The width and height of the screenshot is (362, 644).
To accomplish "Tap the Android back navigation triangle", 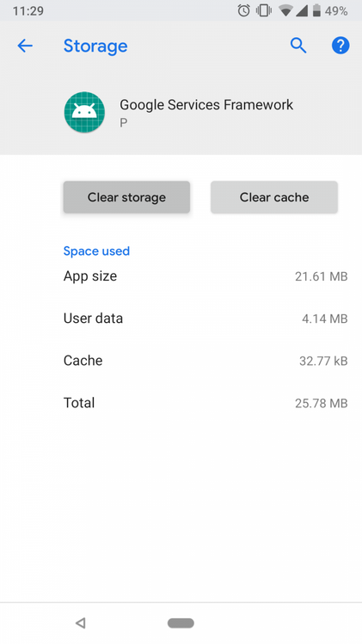I will pyautogui.click(x=81, y=623).
